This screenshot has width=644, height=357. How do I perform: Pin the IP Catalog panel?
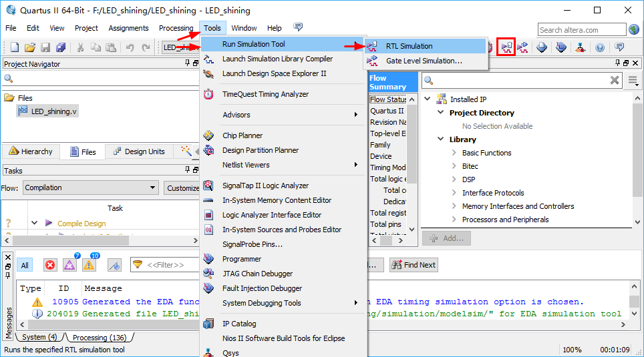[617, 63]
